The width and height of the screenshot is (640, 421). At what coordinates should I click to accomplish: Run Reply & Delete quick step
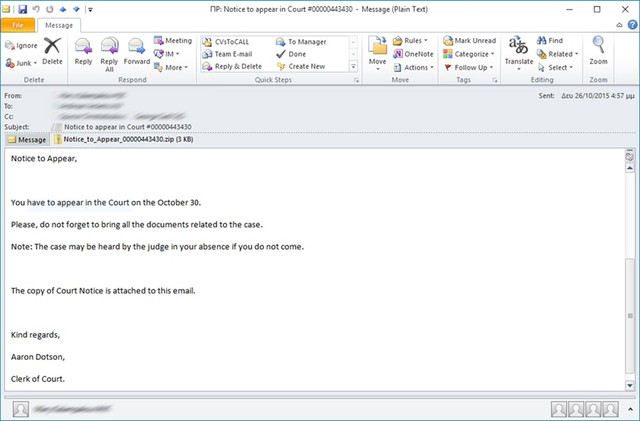point(232,66)
